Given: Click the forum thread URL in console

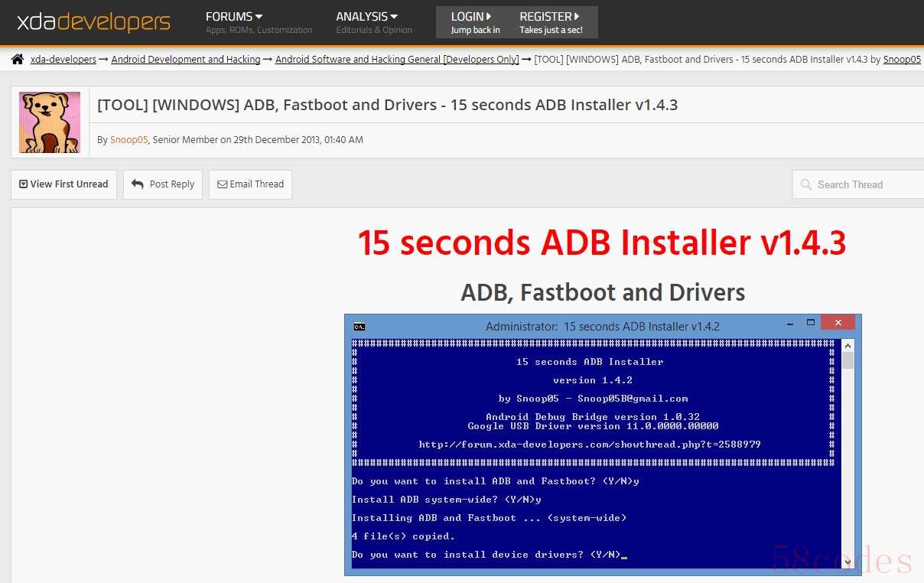Looking at the screenshot, I should (x=590, y=445).
